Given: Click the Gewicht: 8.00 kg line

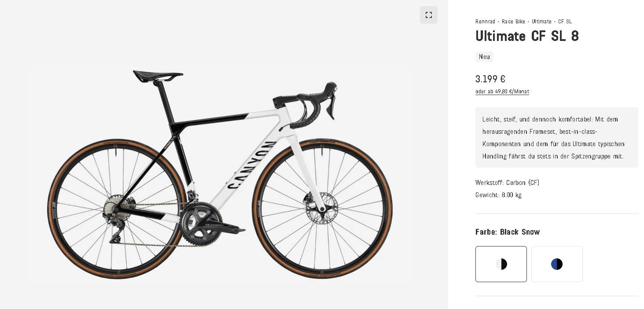Looking at the screenshot, I should click(x=498, y=195).
